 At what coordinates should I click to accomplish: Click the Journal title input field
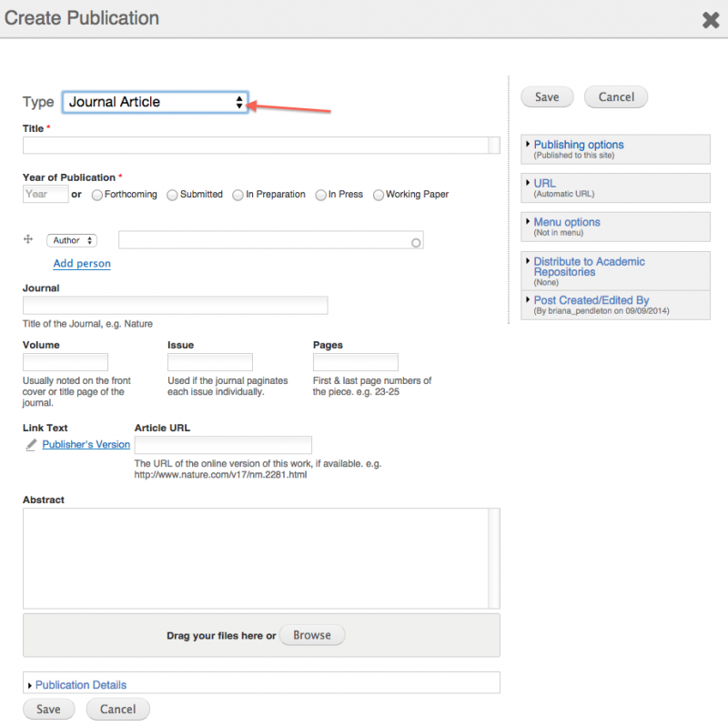point(175,306)
